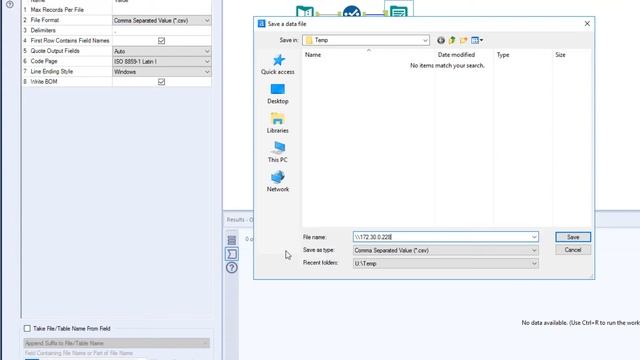Select the summary sigma icon in results panel

coord(232,254)
